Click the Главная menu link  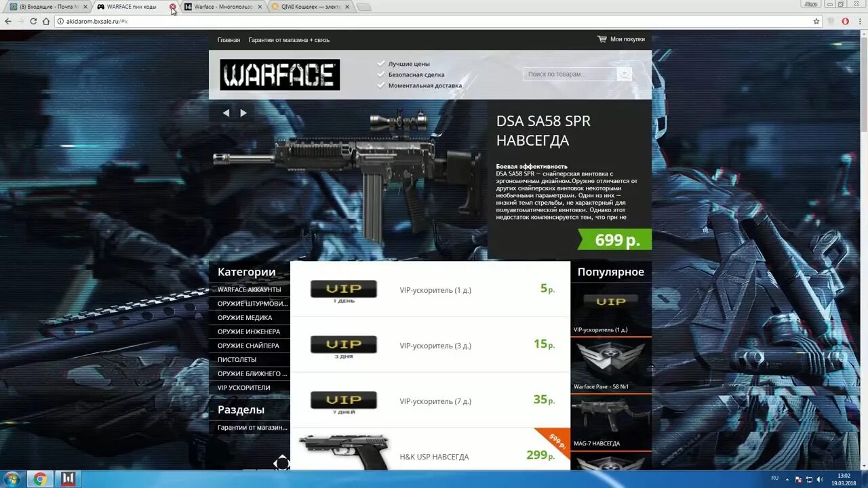pyautogui.click(x=229, y=40)
